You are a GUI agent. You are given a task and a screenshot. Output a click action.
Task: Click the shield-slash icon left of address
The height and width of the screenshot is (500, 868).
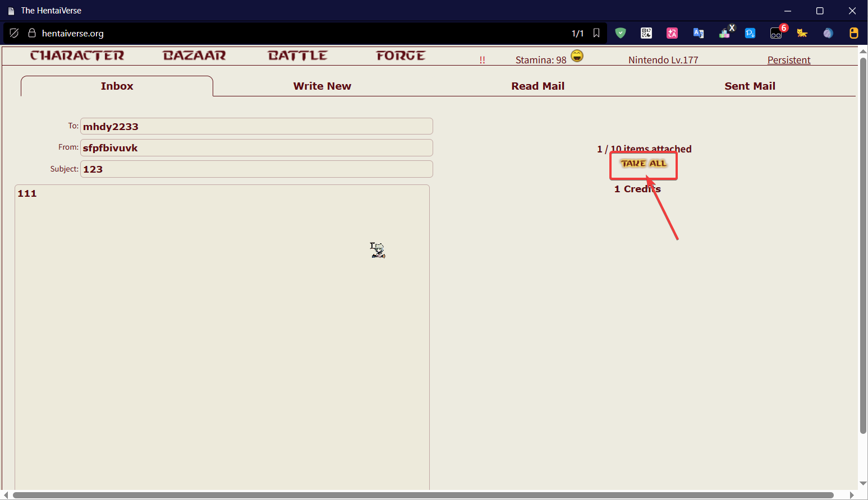pos(14,33)
